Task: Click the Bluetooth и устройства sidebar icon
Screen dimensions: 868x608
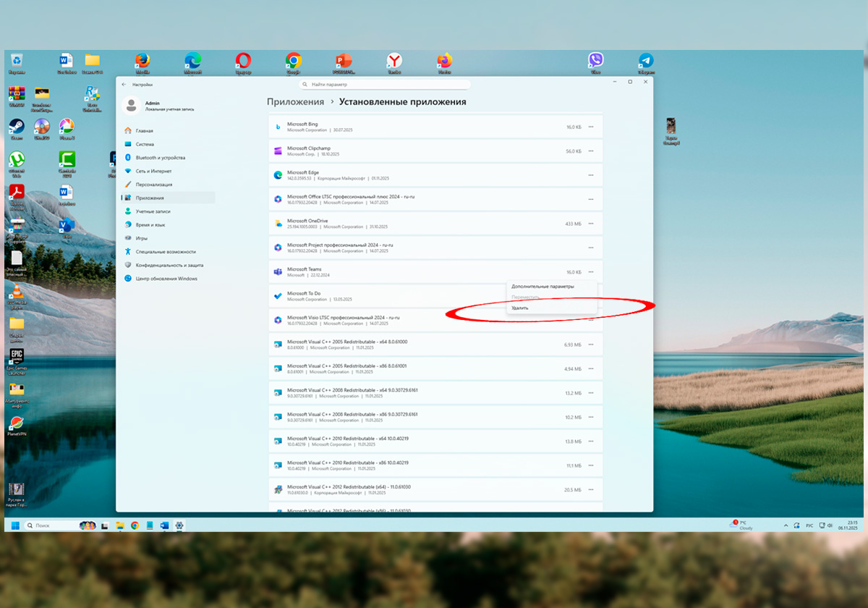Action: (x=128, y=157)
